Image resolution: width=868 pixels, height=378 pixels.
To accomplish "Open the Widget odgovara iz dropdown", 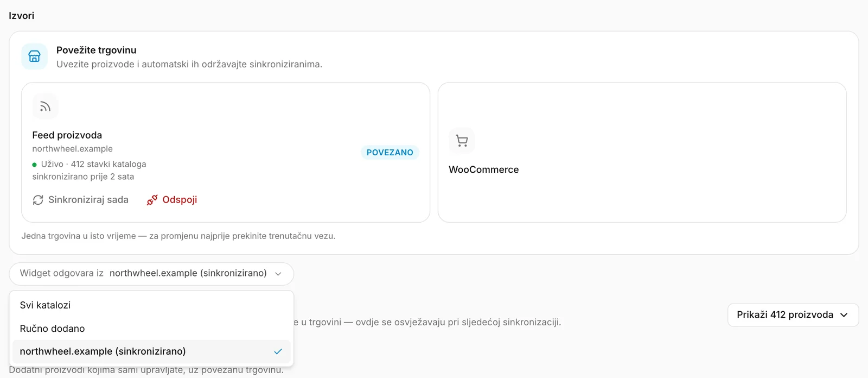I will pyautogui.click(x=151, y=274).
